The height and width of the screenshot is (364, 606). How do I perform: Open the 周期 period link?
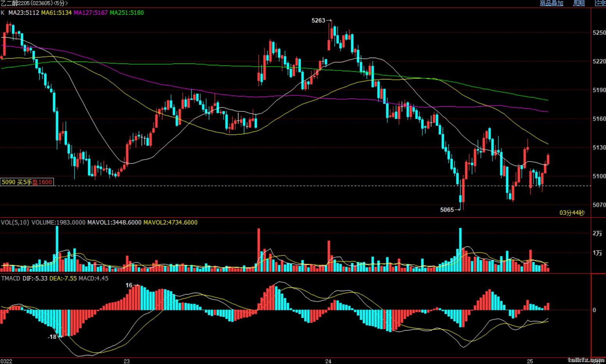579,3
